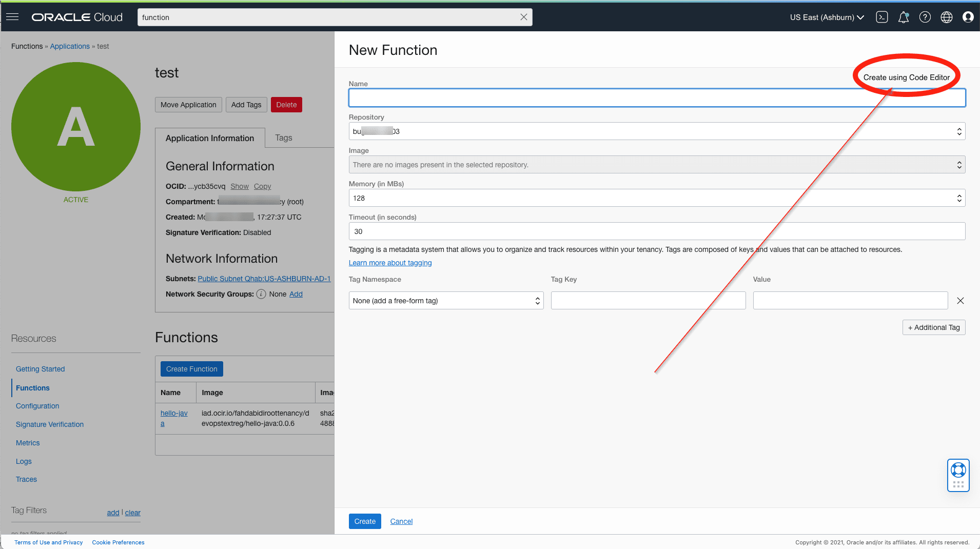Select Functions in the Resources list
This screenshot has width=980, height=549.
point(33,388)
